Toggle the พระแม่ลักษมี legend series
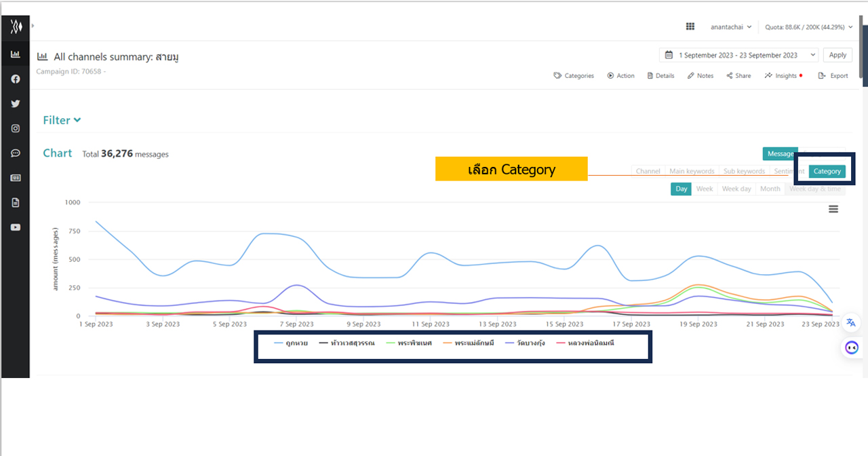The width and height of the screenshot is (868, 456). click(467, 343)
